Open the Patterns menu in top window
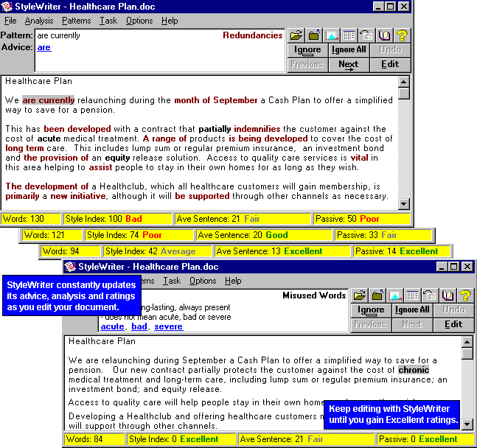Image resolution: width=477 pixels, height=448 pixels. pos(77,21)
